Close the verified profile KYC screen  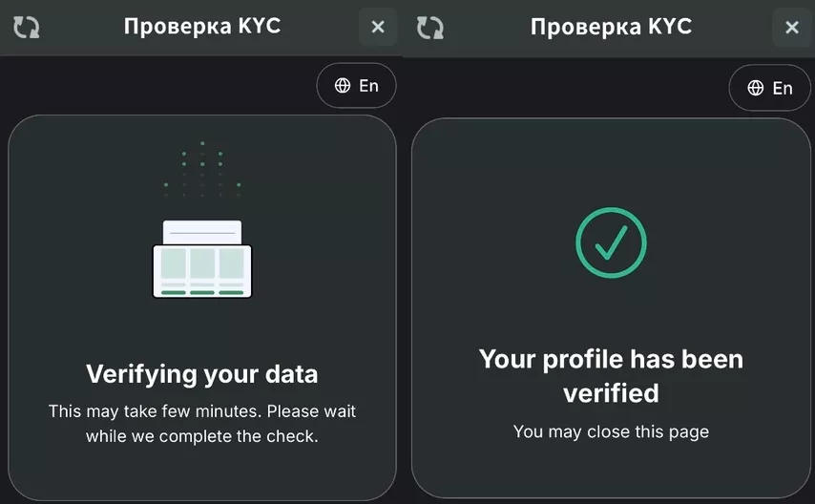click(x=791, y=28)
